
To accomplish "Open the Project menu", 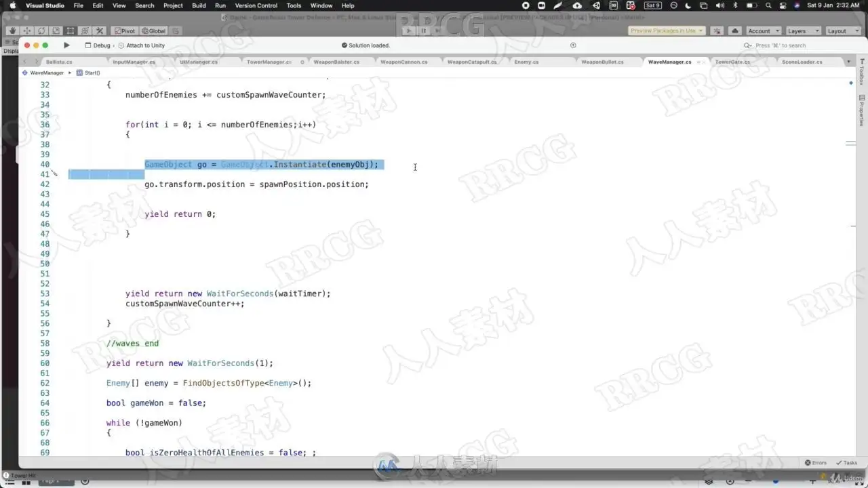I will pyautogui.click(x=173, y=5).
